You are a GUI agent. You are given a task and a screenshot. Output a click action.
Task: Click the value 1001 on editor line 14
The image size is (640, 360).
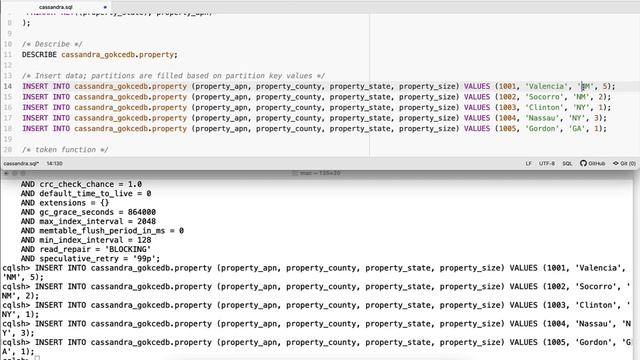pos(508,87)
